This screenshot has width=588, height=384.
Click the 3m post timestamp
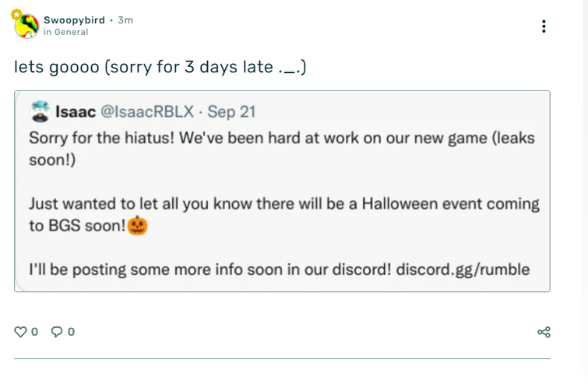pos(125,20)
